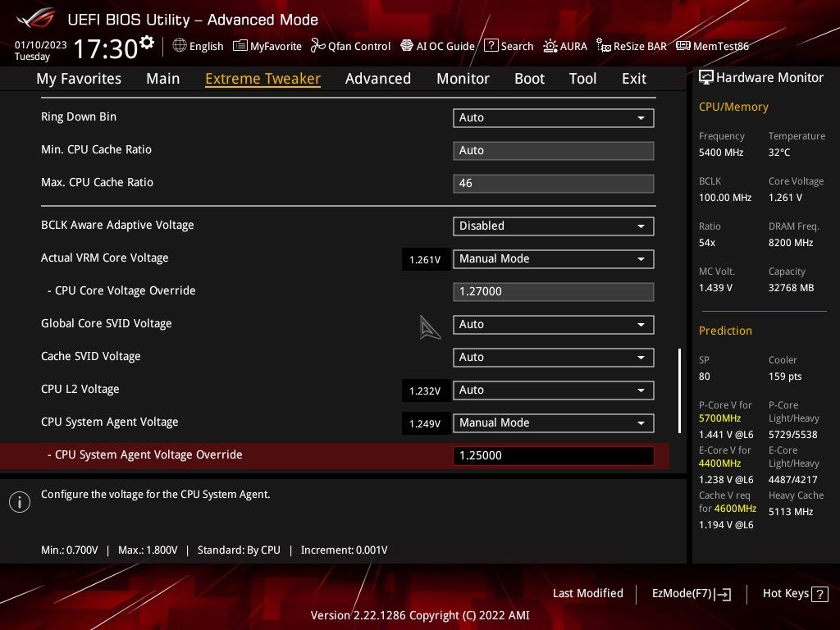Edit CPU System Agent Voltage Override field
Viewport: 840px width, 630px height.
pos(554,456)
